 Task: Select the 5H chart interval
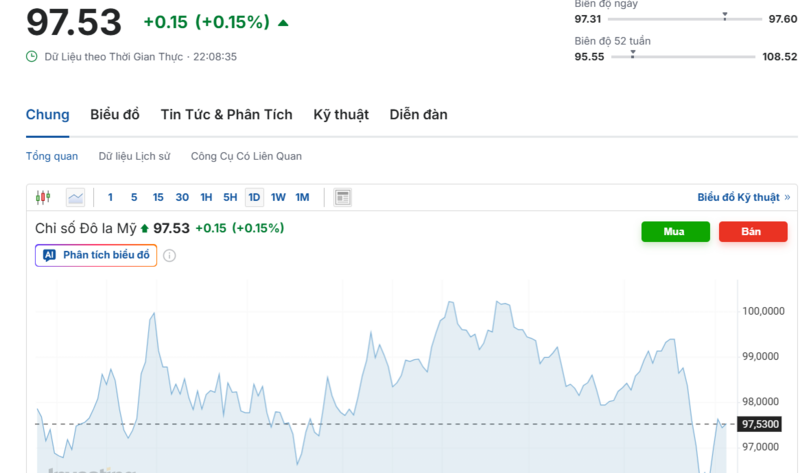coord(230,197)
